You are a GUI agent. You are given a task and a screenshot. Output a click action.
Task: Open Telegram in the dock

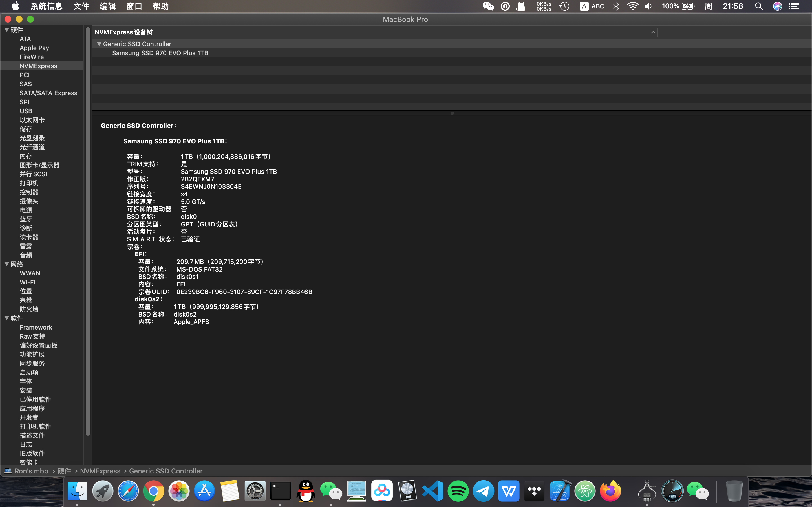click(483, 491)
